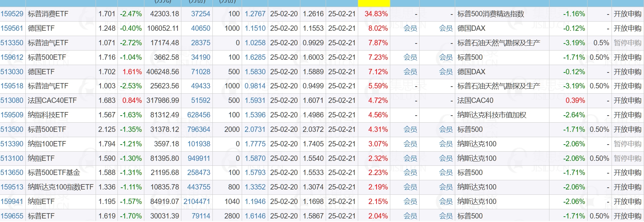The height and width of the screenshot is (222, 644).
Task: Click 开放申购 in the 159655 row
Action: pyautogui.click(x=627, y=216)
